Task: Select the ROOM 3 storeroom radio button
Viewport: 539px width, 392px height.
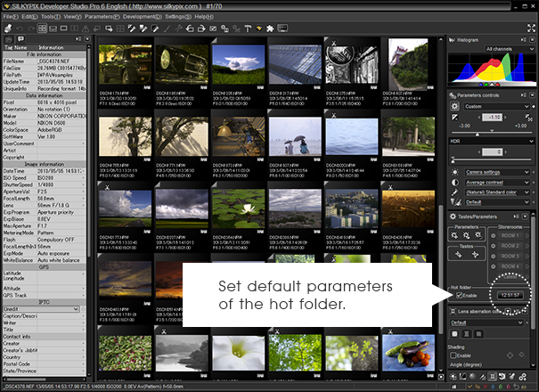Action: [x=494, y=257]
